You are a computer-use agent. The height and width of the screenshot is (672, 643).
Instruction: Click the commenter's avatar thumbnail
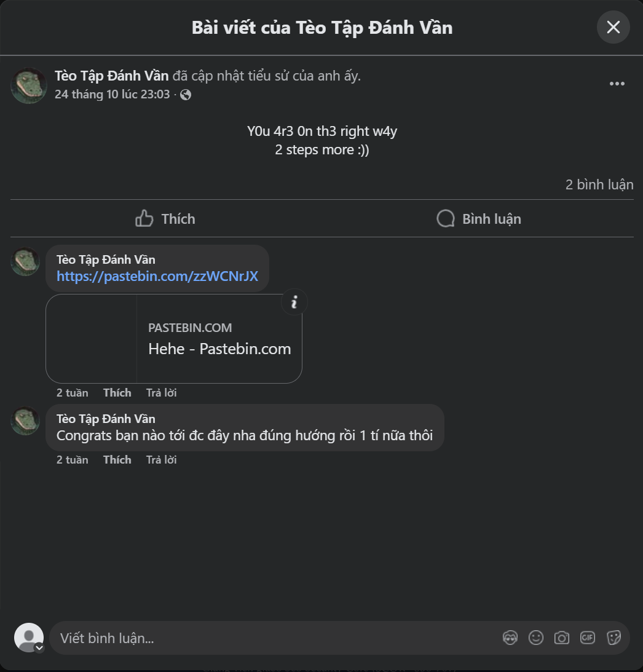25,261
